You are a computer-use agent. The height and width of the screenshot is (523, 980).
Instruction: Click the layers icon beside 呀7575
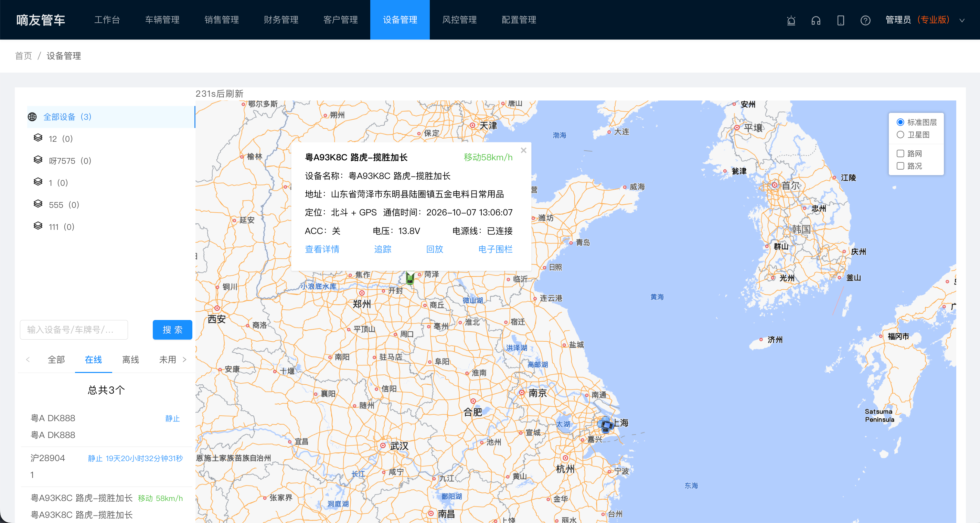(38, 160)
